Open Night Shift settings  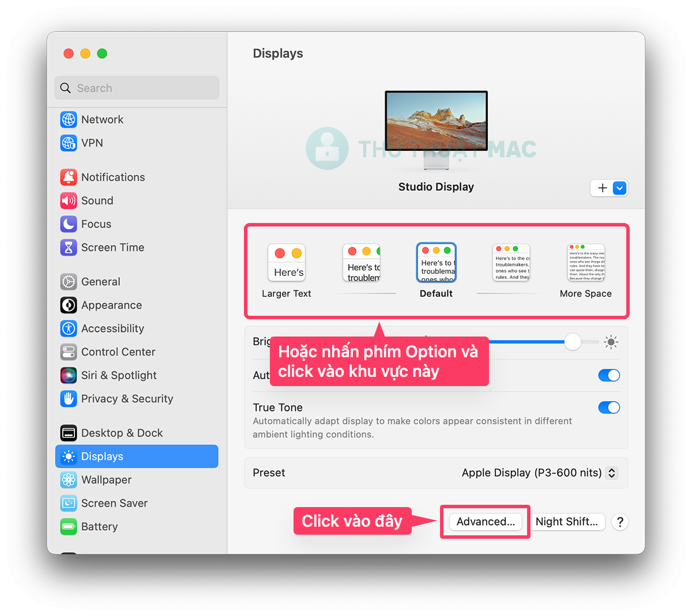pos(567,521)
